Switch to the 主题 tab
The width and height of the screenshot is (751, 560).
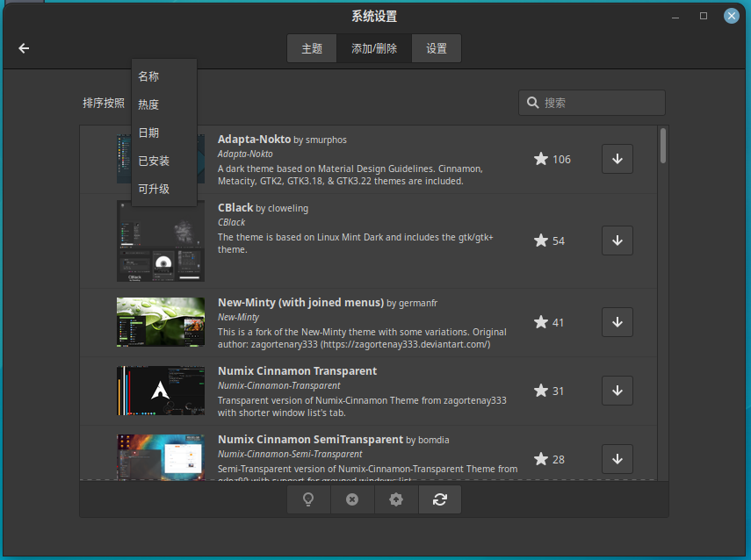312,48
